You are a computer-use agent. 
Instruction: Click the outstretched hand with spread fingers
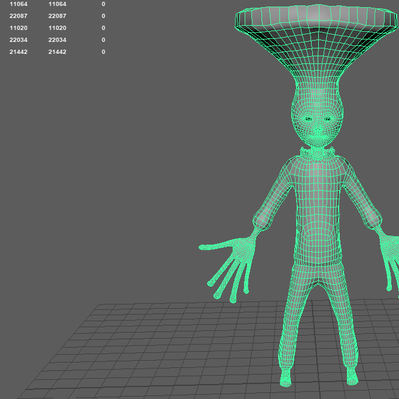click(230, 263)
